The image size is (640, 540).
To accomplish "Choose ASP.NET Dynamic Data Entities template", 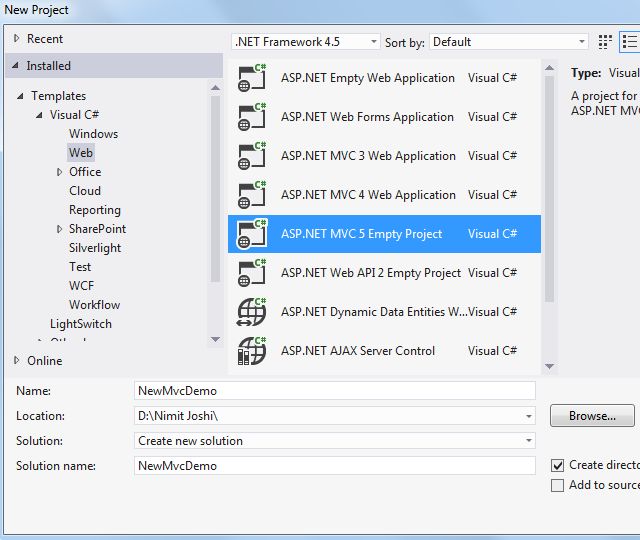I will (x=384, y=312).
